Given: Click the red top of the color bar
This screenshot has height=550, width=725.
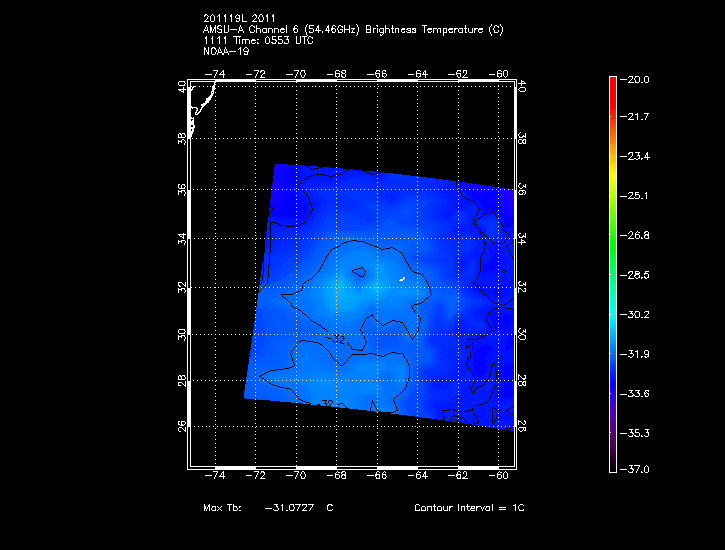Looking at the screenshot, I should (x=613, y=83).
